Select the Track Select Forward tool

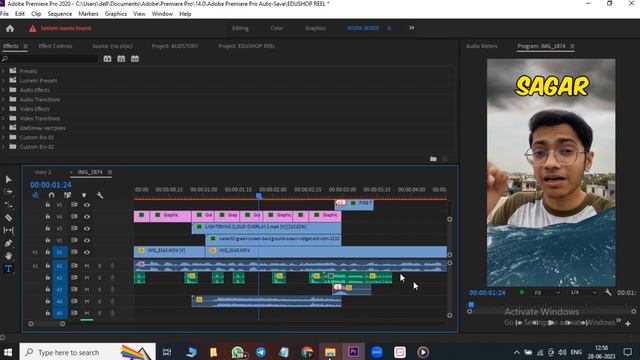(x=9, y=192)
